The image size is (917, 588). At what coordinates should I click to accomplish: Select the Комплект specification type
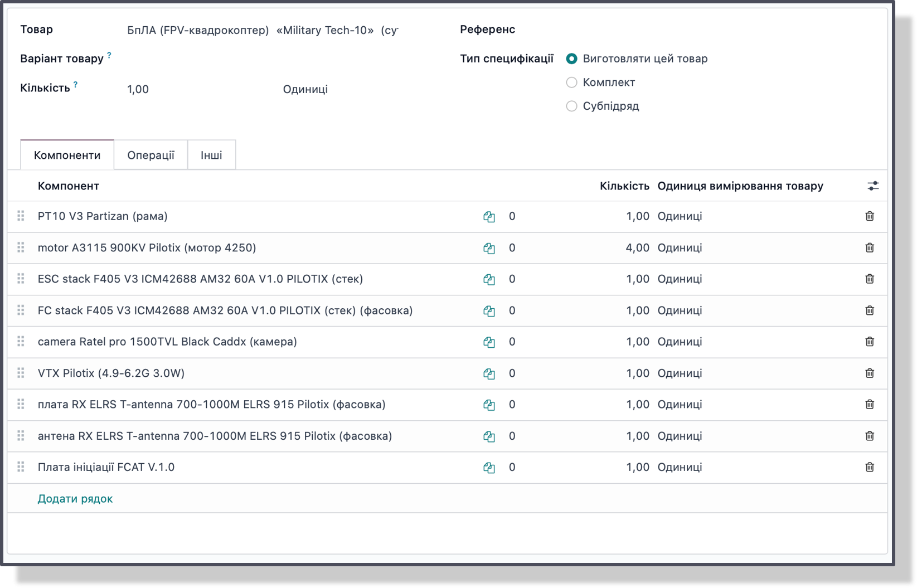coord(571,82)
